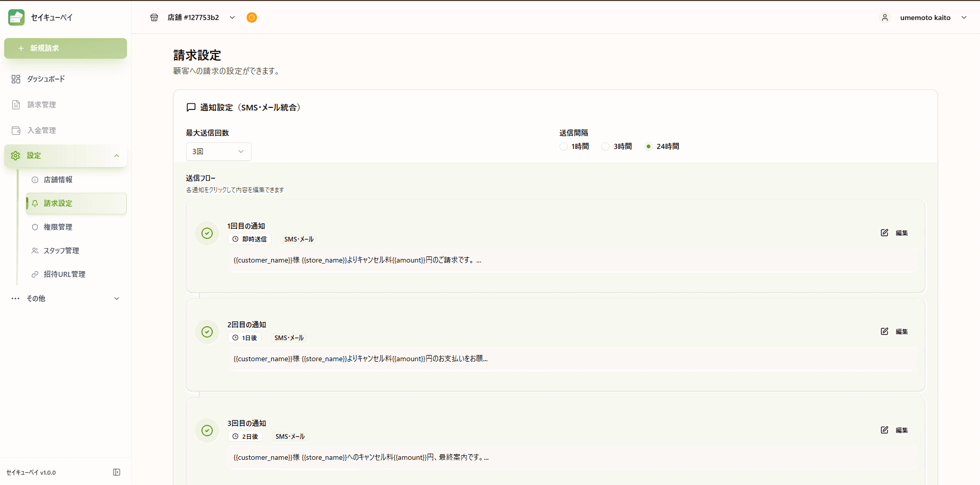
Task: Go to 請求管理 in the sidebar
Action: pyautogui.click(x=42, y=105)
